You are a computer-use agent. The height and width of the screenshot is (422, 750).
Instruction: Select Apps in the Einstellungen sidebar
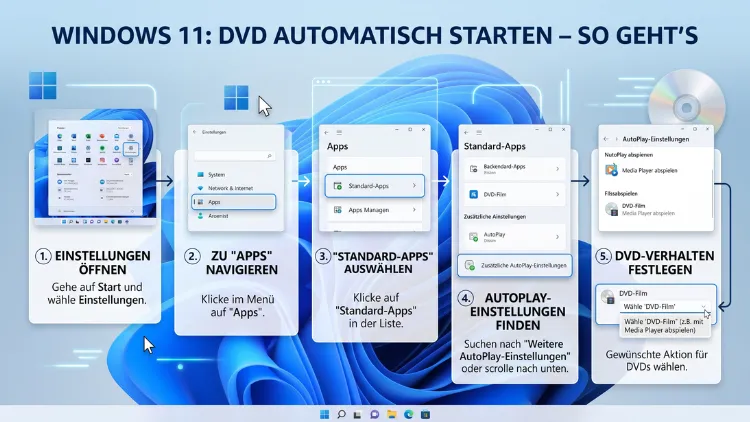[233, 202]
